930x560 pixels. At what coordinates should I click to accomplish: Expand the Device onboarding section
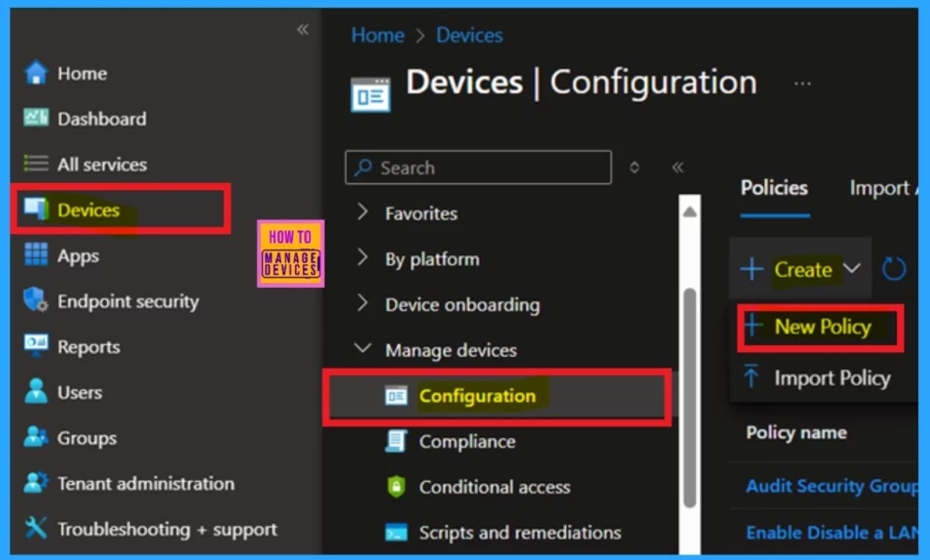(362, 303)
